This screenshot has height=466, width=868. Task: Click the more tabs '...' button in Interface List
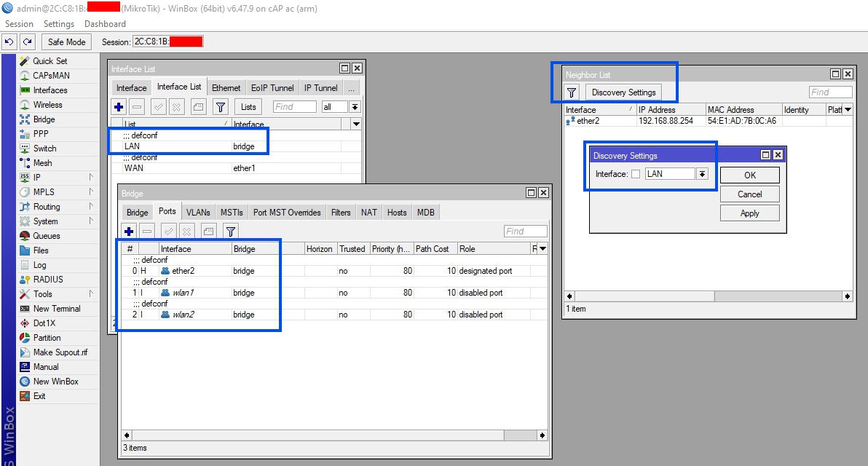click(x=351, y=88)
